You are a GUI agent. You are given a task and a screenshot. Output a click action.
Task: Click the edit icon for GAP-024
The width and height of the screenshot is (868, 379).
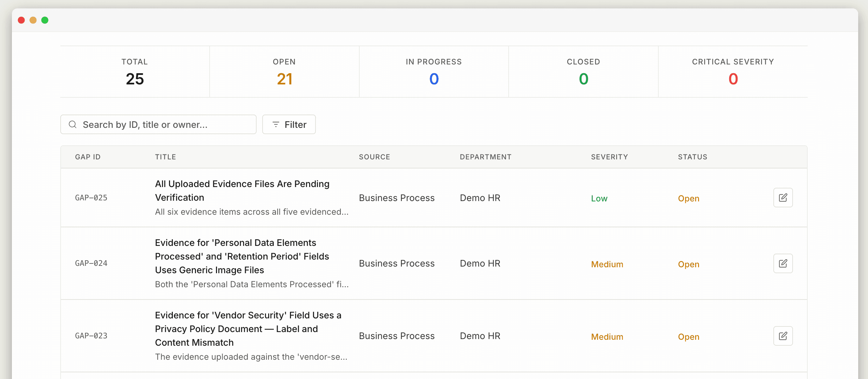coord(783,263)
